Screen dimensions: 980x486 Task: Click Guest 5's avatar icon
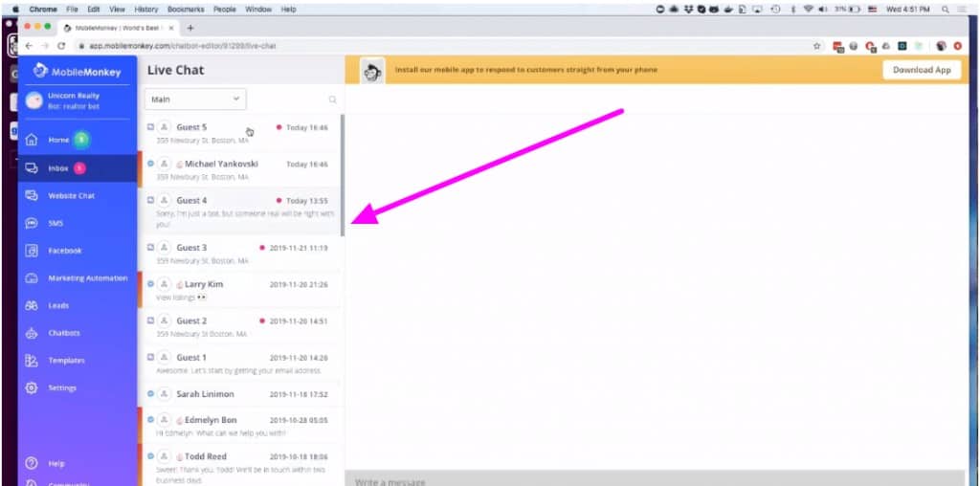pos(164,127)
